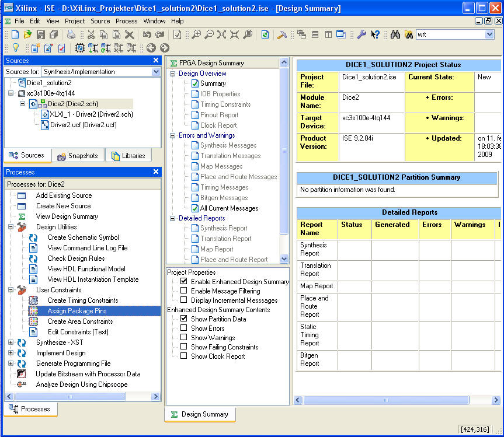Uncheck Enable Enhanced Design Summary
This screenshot has width=504, height=437.
coord(183,281)
